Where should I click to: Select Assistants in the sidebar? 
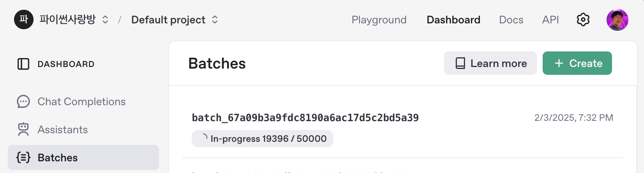point(63,130)
